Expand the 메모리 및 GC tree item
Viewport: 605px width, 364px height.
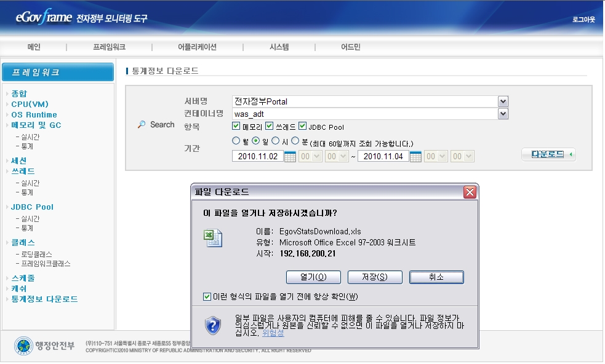click(x=36, y=125)
